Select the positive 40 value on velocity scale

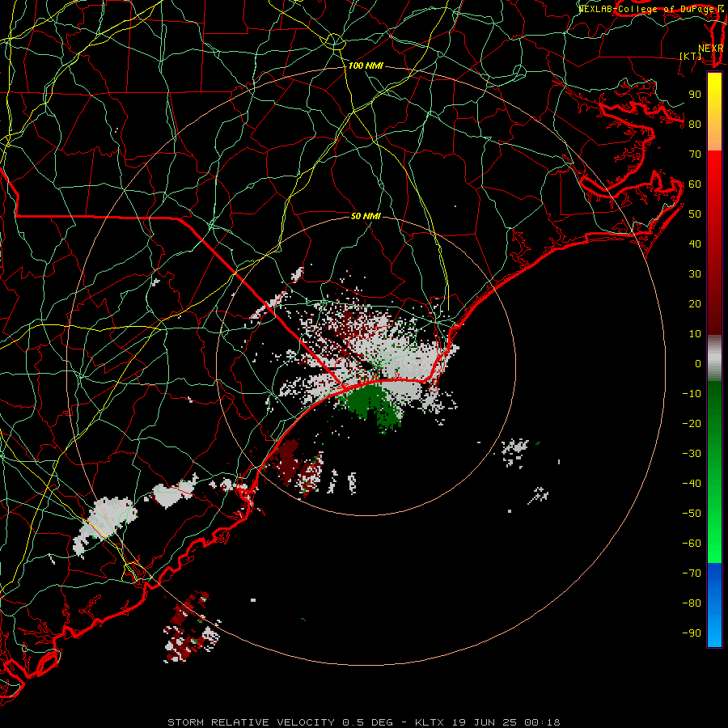point(695,243)
